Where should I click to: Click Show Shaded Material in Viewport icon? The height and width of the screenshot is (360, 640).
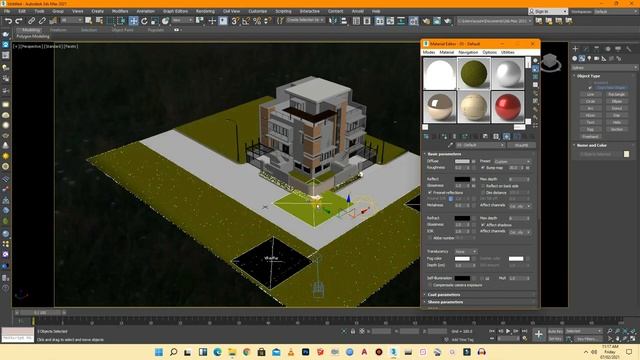point(507,136)
